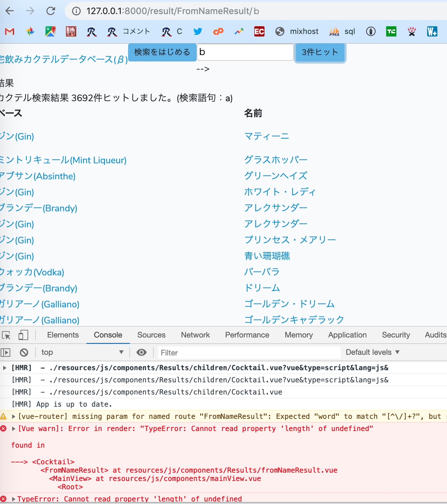Image resolution: width=447 pixels, height=504 pixels.
Task: Switch to the Network tab
Action: 195,335
